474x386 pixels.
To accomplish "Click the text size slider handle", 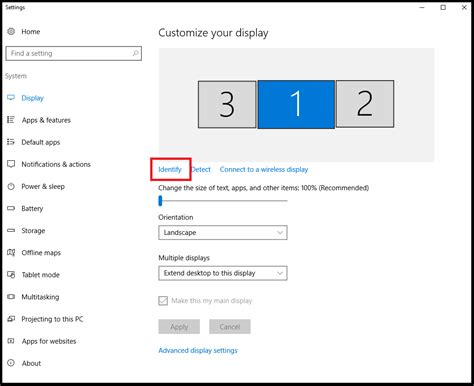I will [160, 201].
